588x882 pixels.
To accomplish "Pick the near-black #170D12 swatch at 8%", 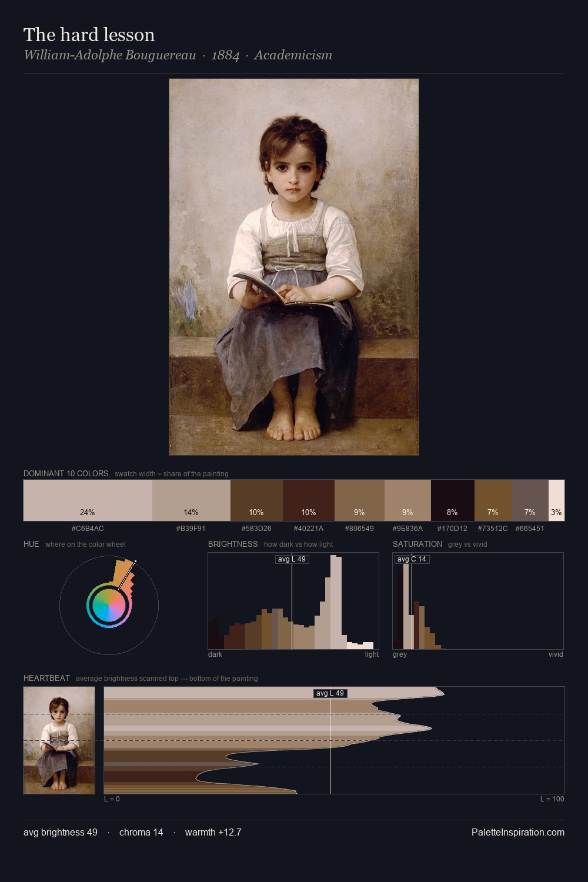I will coord(453,500).
